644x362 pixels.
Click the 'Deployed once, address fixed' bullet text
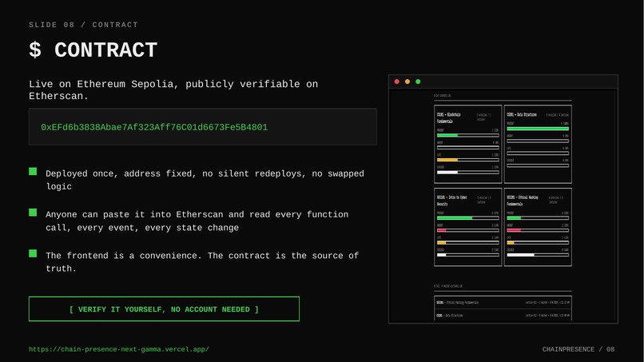[205, 180]
